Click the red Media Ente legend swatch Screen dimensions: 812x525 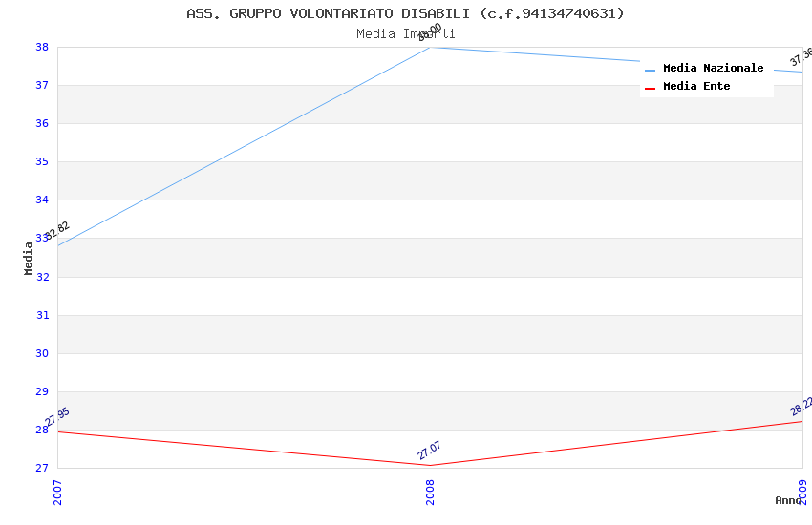650,89
